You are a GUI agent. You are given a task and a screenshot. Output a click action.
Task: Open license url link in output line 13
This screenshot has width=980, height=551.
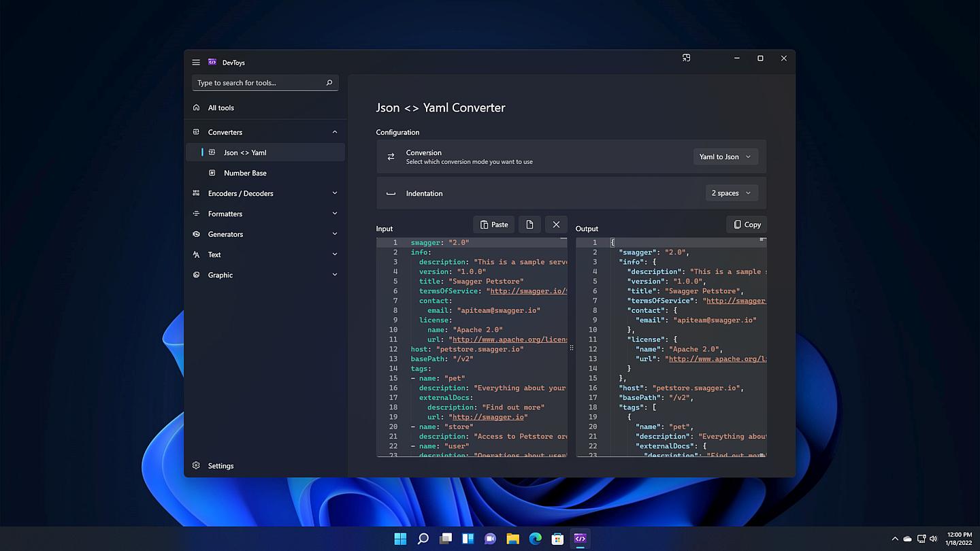tap(717, 358)
